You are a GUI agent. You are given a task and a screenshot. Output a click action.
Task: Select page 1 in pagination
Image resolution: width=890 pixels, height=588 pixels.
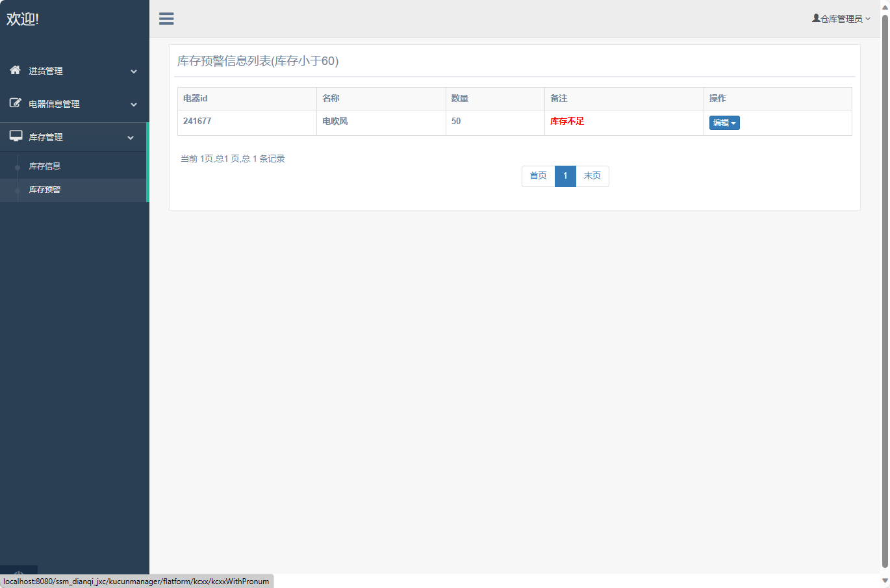[x=565, y=176]
